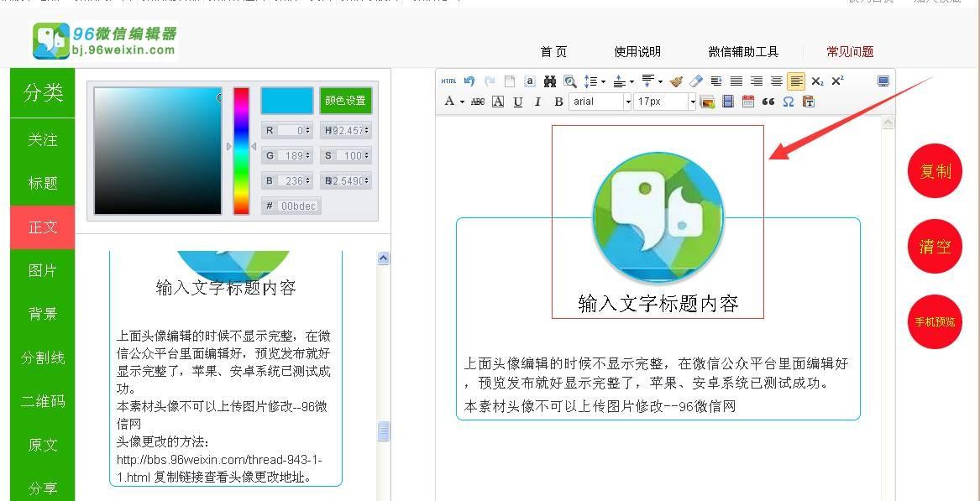The height and width of the screenshot is (501, 980).
Task: Undo the last edit
Action: coord(469,81)
